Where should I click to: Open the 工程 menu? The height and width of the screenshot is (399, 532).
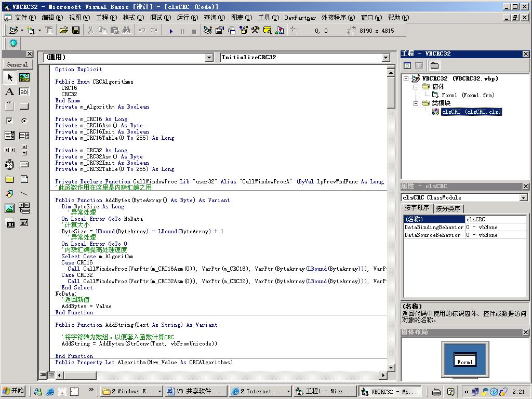click(x=106, y=18)
